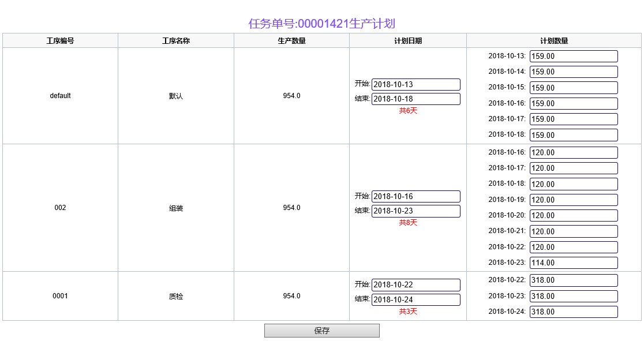Click 2018-10-17 quantity field in default row
The height and width of the screenshot is (341, 644).
point(573,119)
